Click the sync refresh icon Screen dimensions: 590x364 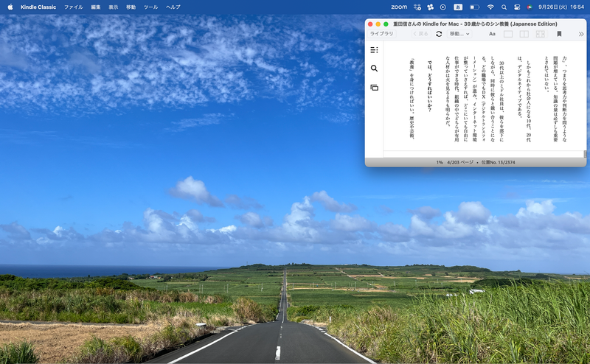tap(439, 34)
